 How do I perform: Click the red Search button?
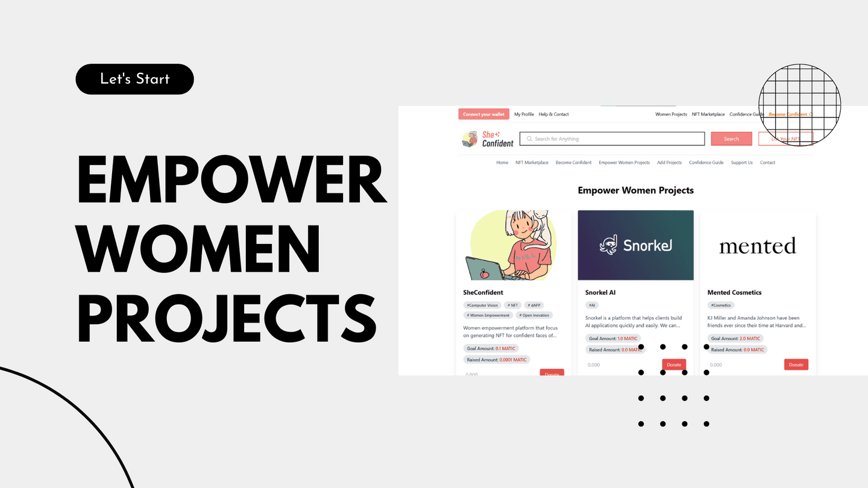pos(731,139)
